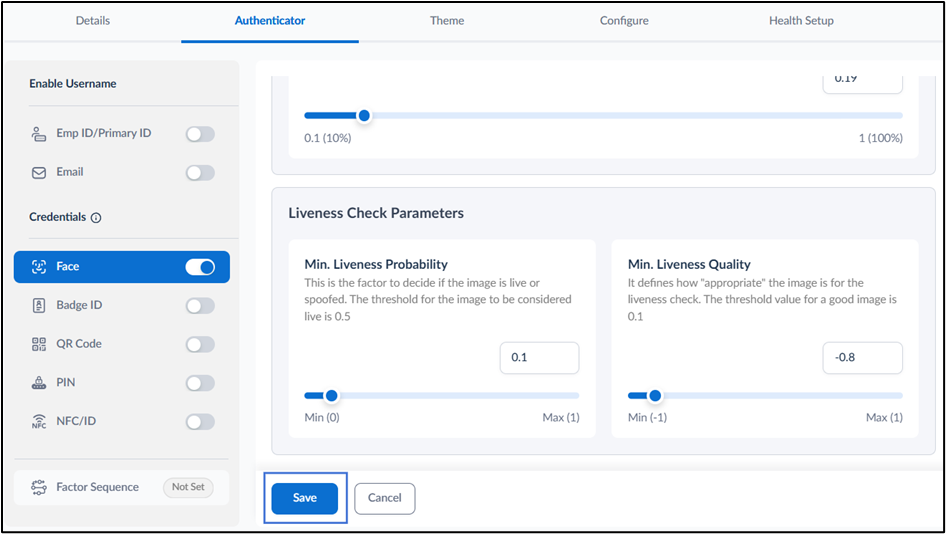Select the Authenticator tab

(270, 21)
